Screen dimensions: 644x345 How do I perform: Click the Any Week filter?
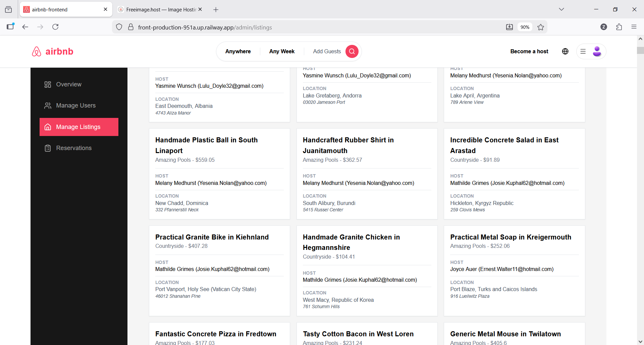point(282,51)
